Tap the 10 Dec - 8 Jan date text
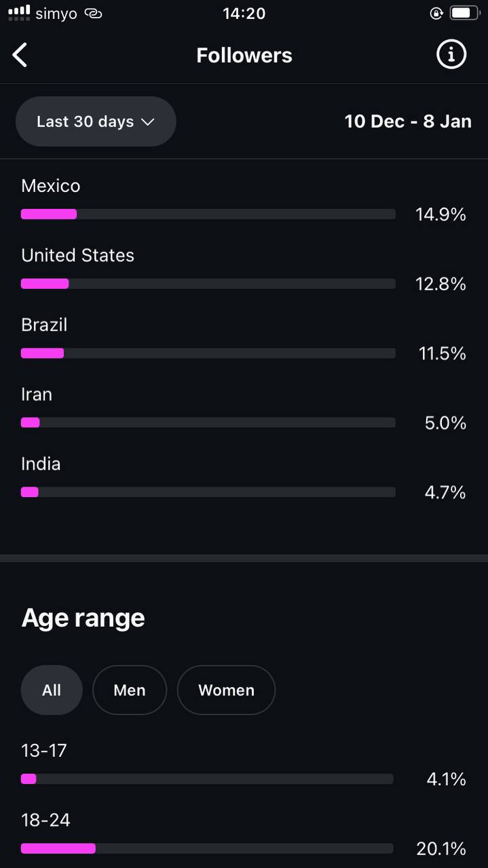The width and height of the screenshot is (488, 868). [x=408, y=121]
